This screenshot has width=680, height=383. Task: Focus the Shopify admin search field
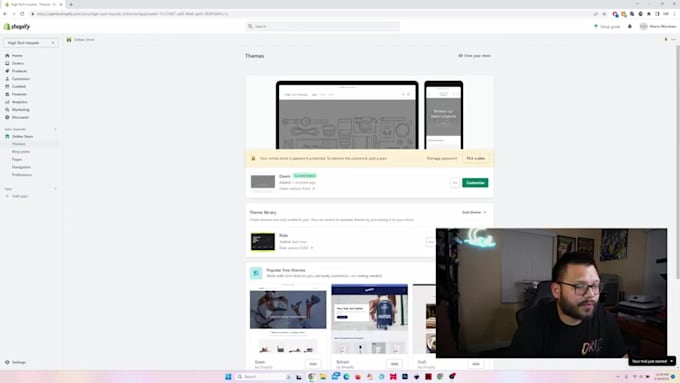coord(323,26)
